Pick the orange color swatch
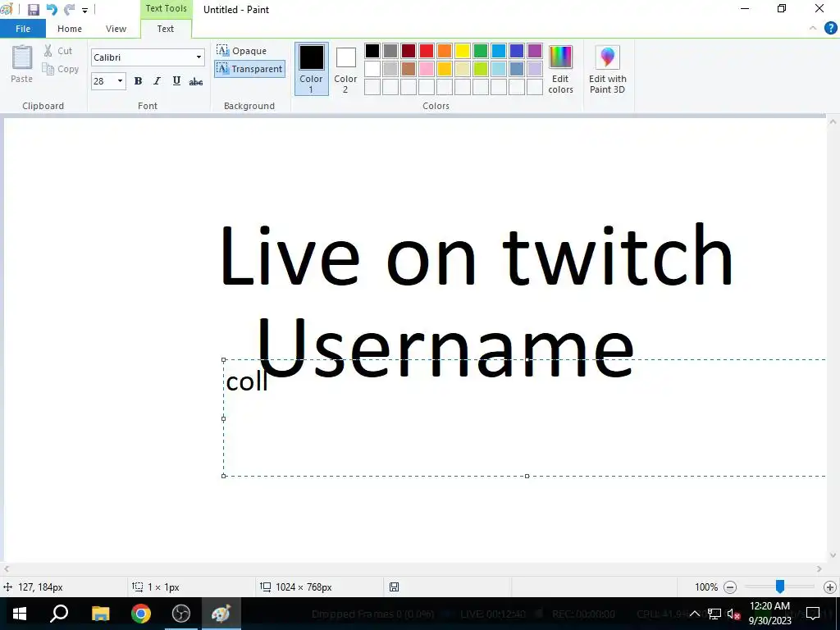Screen dimensions: 840x630 pyautogui.click(x=445, y=51)
